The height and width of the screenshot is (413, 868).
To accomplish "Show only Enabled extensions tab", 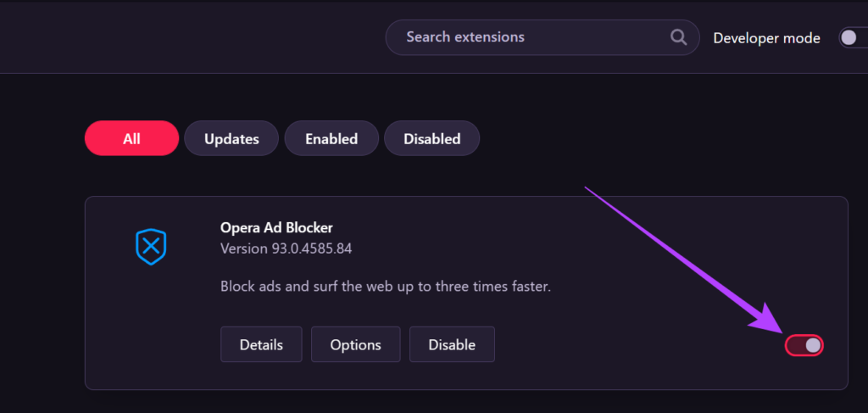I will (x=332, y=138).
